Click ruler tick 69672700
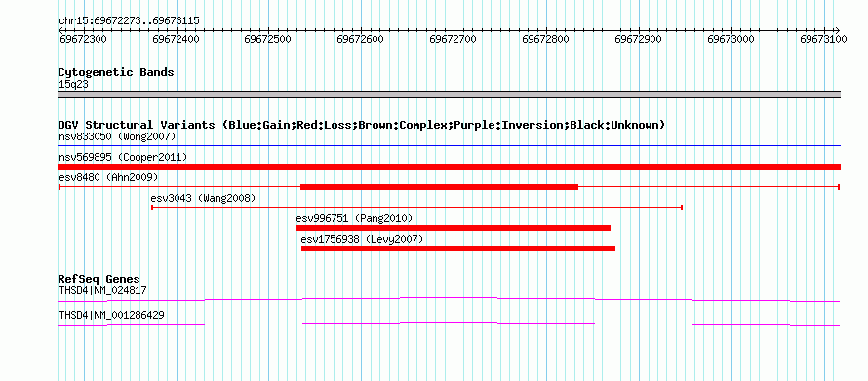 pos(454,39)
